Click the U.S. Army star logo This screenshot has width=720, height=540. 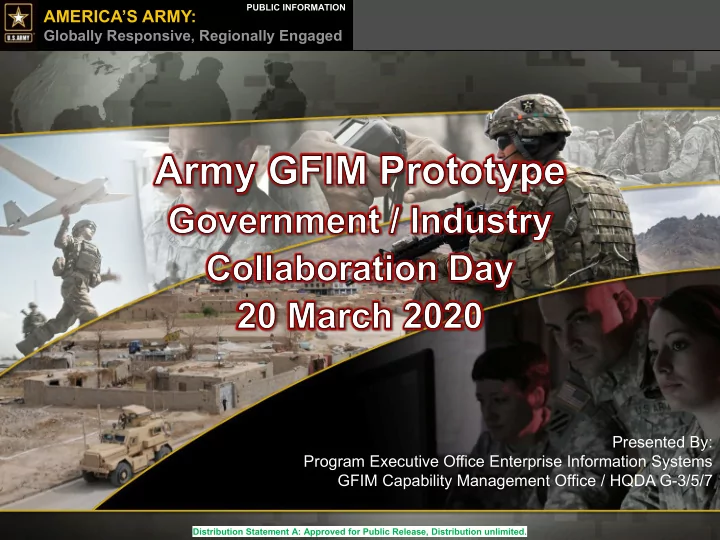(x=18, y=23)
